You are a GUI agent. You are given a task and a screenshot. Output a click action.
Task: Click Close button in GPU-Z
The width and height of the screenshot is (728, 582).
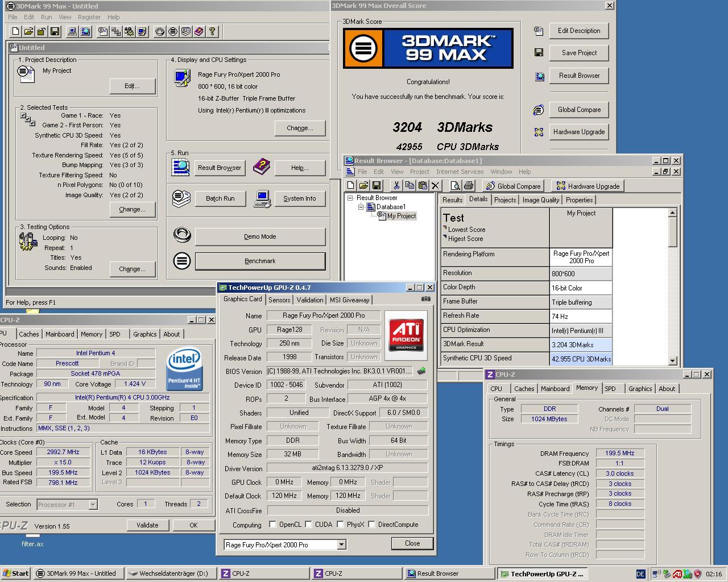click(x=412, y=543)
